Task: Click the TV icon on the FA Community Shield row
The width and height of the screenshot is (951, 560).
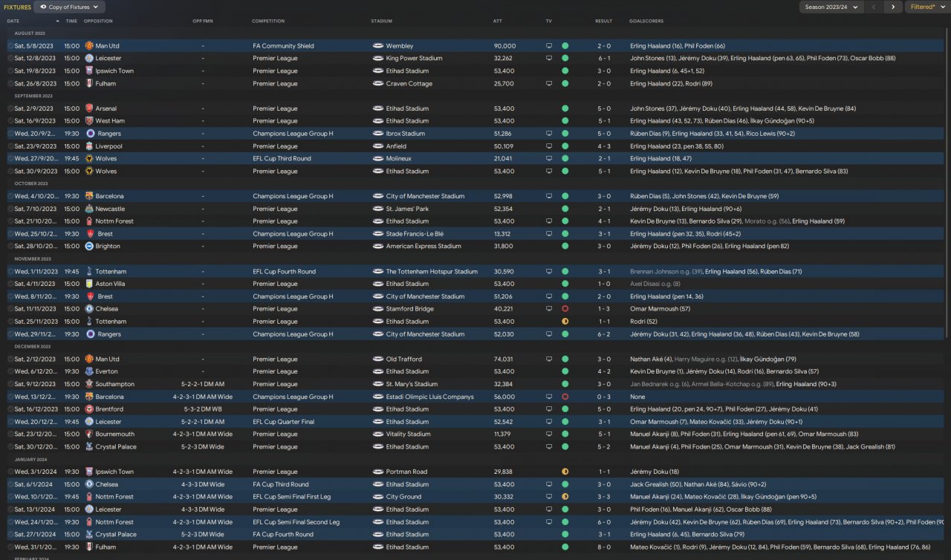Action: click(x=549, y=46)
